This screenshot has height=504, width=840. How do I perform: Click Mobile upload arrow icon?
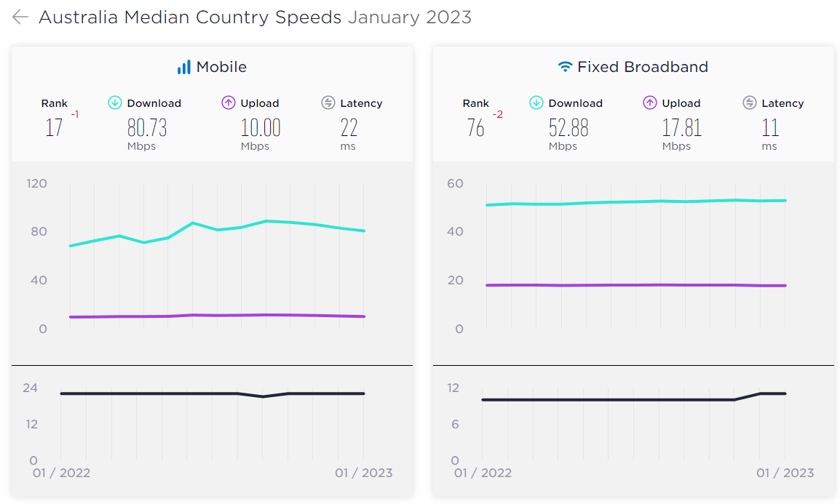point(229,103)
